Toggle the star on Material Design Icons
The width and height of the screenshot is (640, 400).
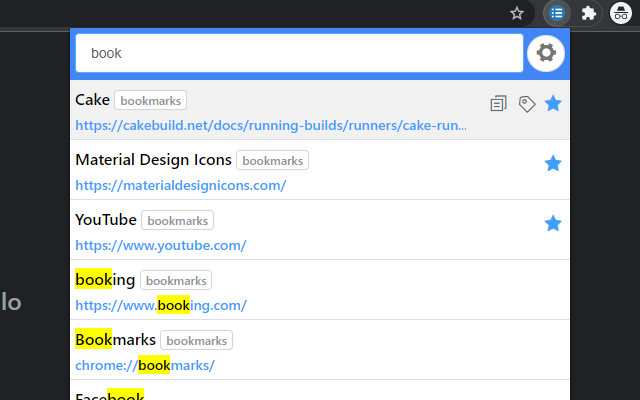(x=553, y=163)
